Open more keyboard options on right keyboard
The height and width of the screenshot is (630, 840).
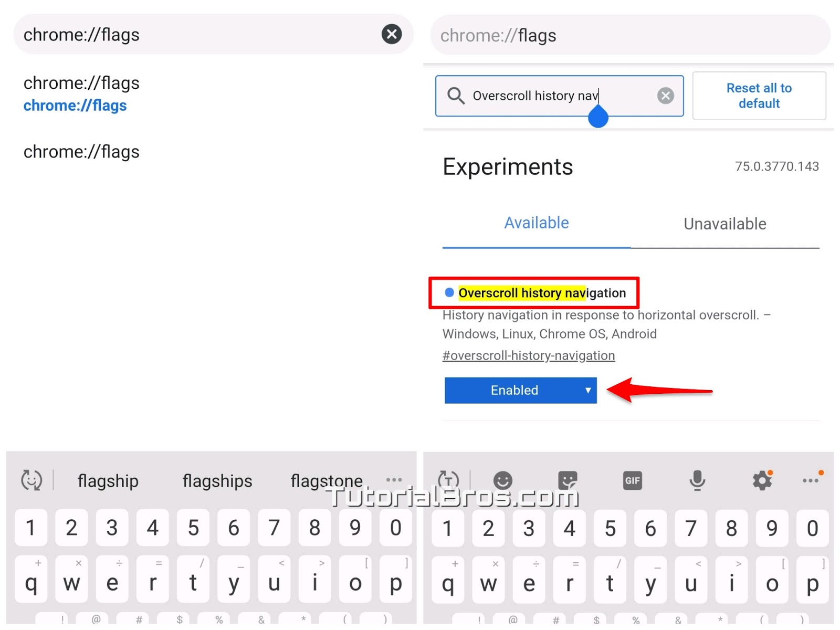pyautogui.click(x=811, y=480)
